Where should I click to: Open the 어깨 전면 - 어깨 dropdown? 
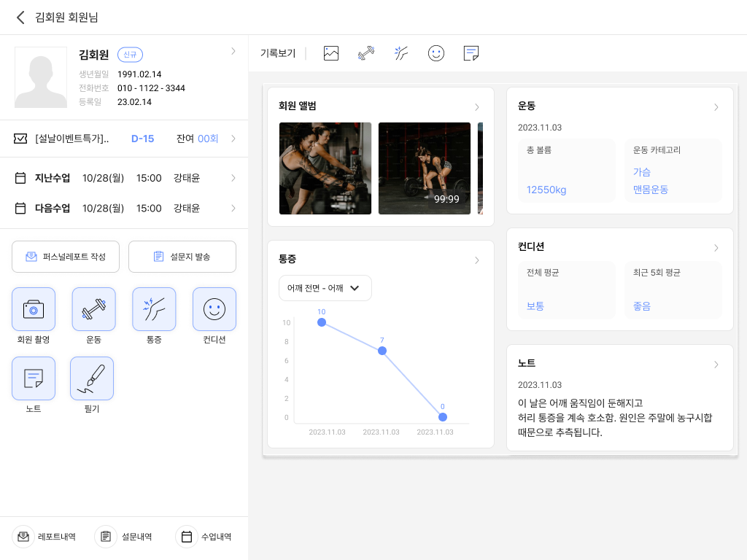coord(325,288)
